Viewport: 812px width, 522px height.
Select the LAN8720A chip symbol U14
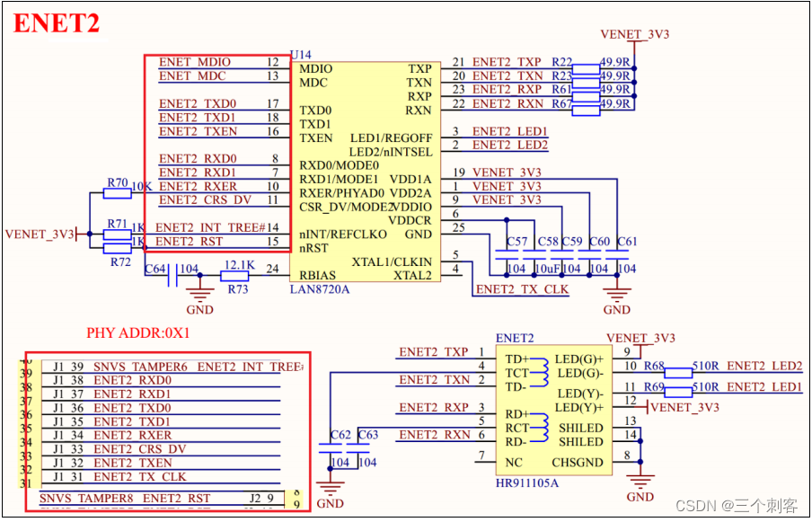[366, 171]
